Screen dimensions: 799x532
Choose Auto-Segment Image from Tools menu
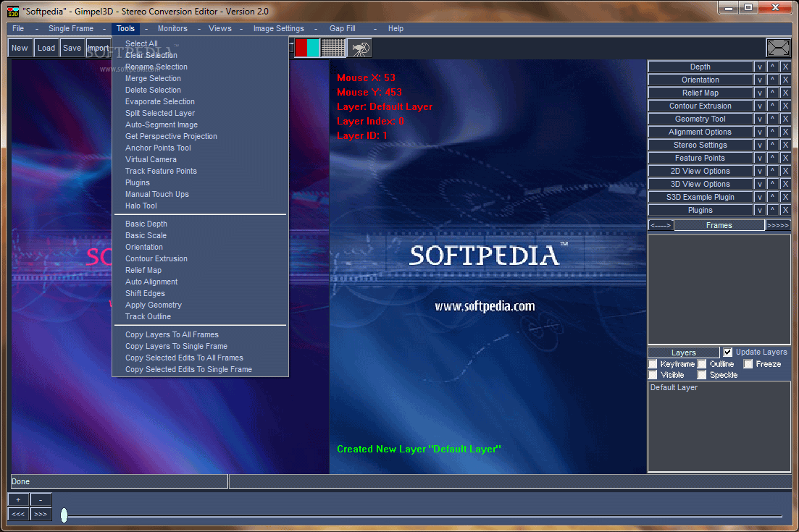162,124
